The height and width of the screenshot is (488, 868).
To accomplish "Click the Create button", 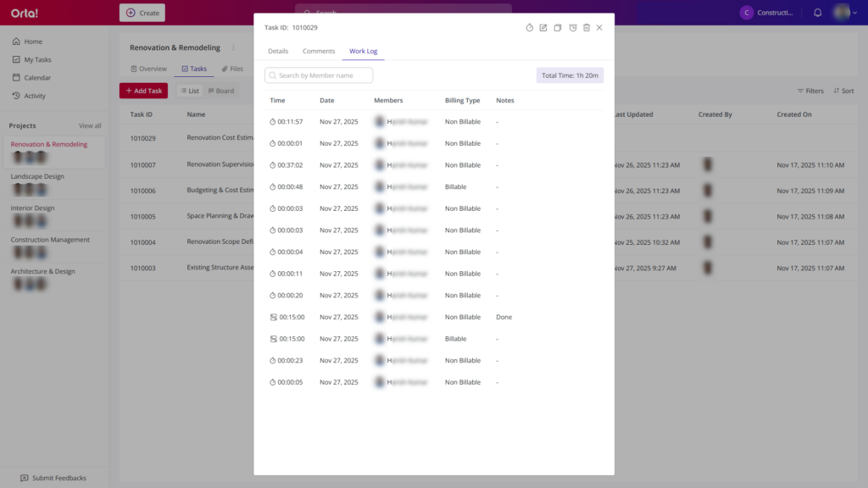I will tap(142, 13).
